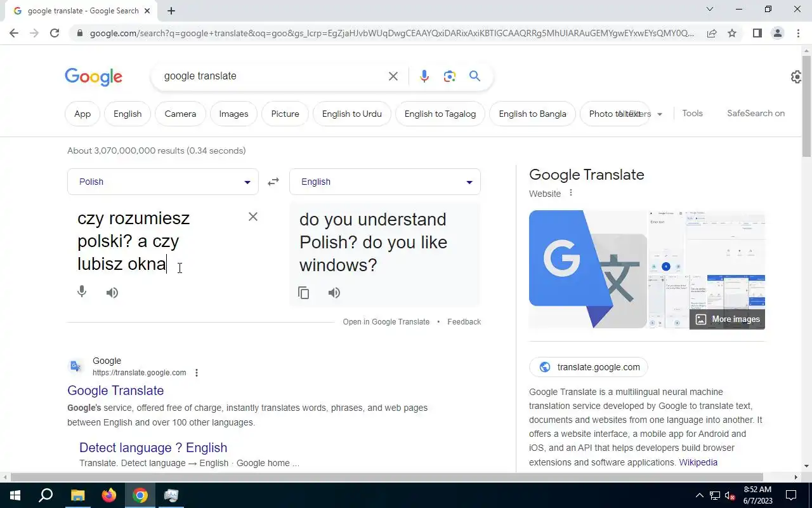Open Windows taskbar search
This screenshot has height=508, width=812.
[46, 495]
